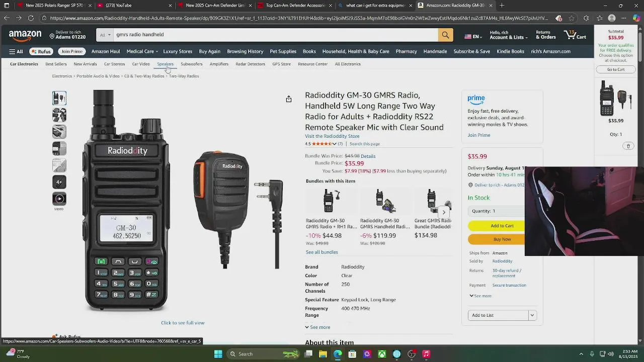
Task: Open the shopping cart icon
Action: (575, 35)
